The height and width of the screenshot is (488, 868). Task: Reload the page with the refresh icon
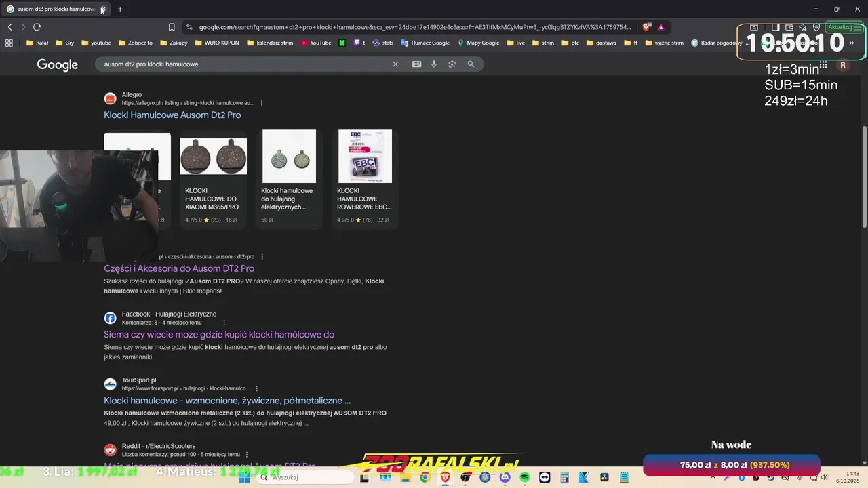[37, 27]
